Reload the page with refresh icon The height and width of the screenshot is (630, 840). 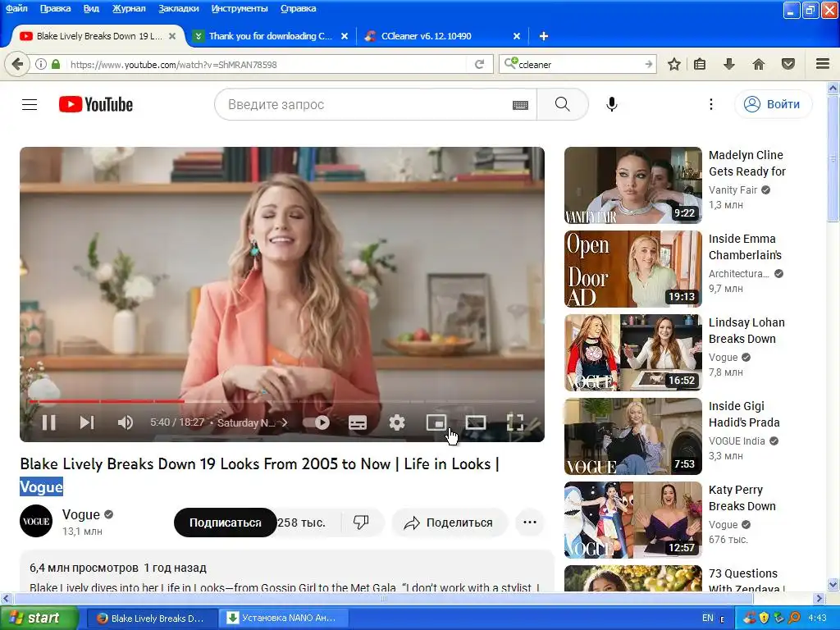coord(479,64)
